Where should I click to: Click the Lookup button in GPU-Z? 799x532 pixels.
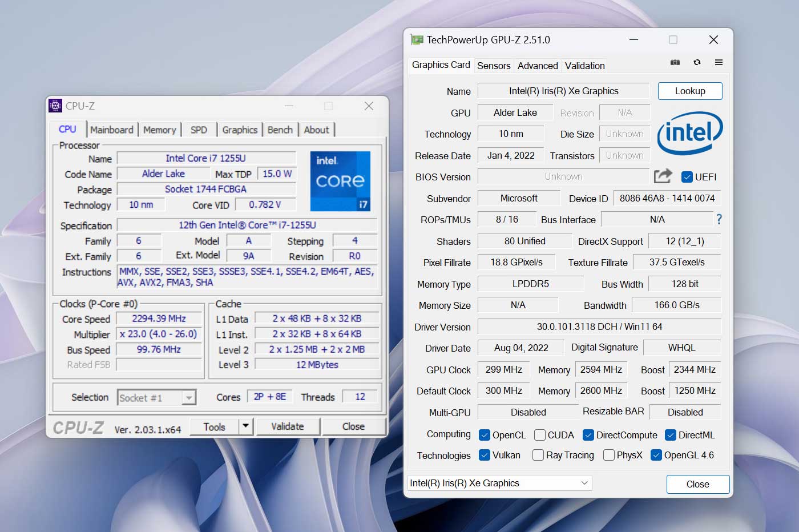690,91
